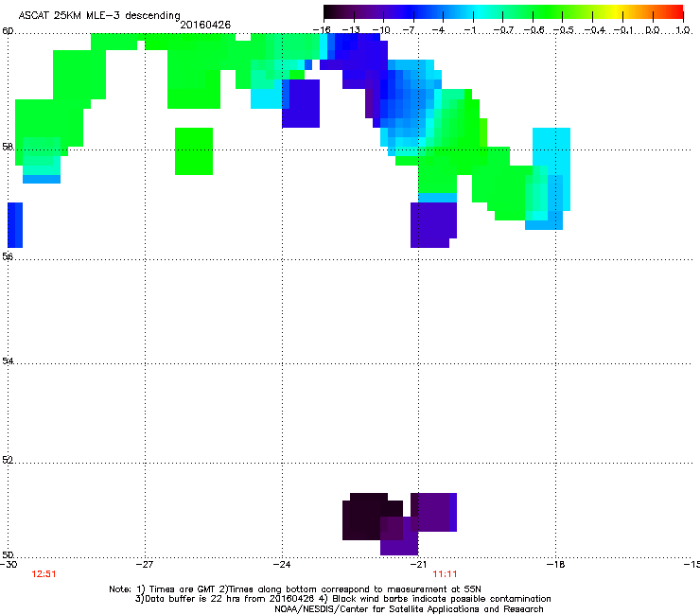Click the longitude label -18
Image resolution: width=700 pixels, height=615 pixels.
556,565
